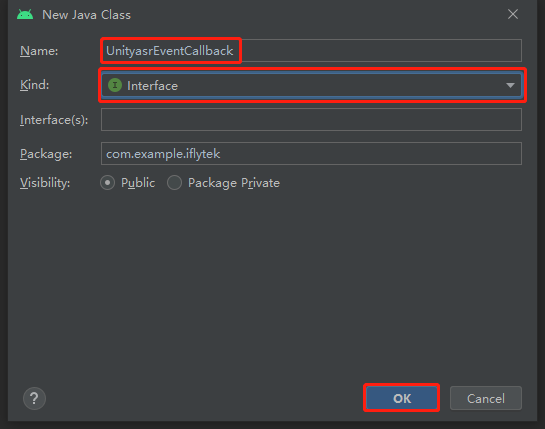Close the New Java Class dialog
This screenshot has width=545, height=429.
pyautogui.click(x=513, y=14)
